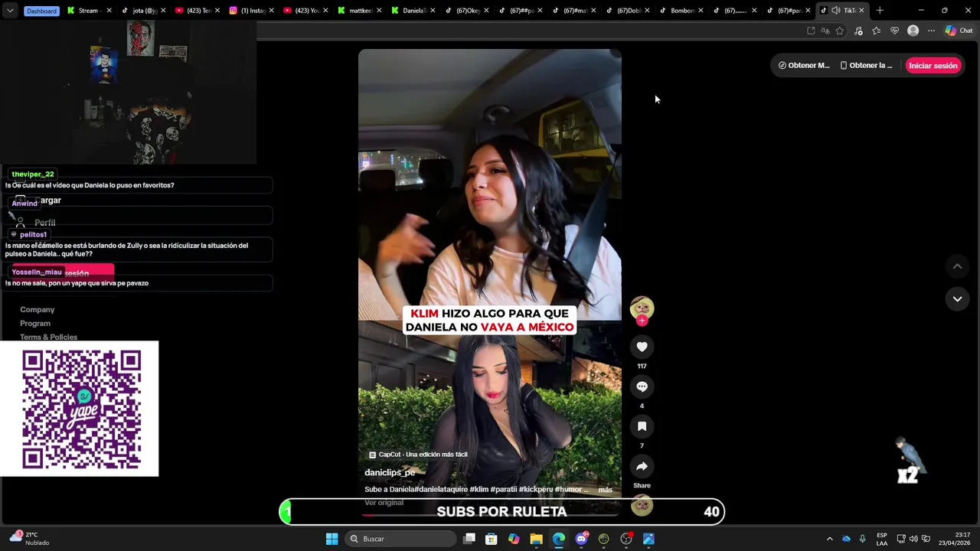Open the spinning sound disc below Share
Viewport: 980px width, 551px height.
tap(642, 505)
